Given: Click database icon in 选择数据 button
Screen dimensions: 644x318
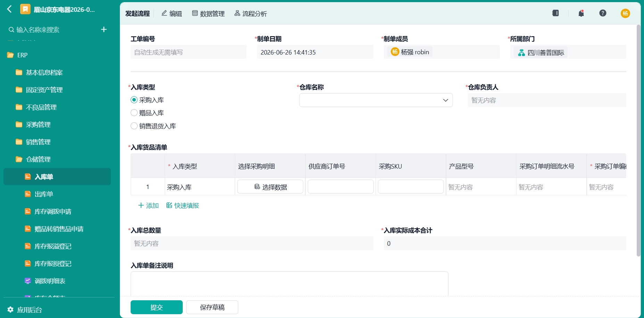Looking at the screenshot, I should pos(257,187).
